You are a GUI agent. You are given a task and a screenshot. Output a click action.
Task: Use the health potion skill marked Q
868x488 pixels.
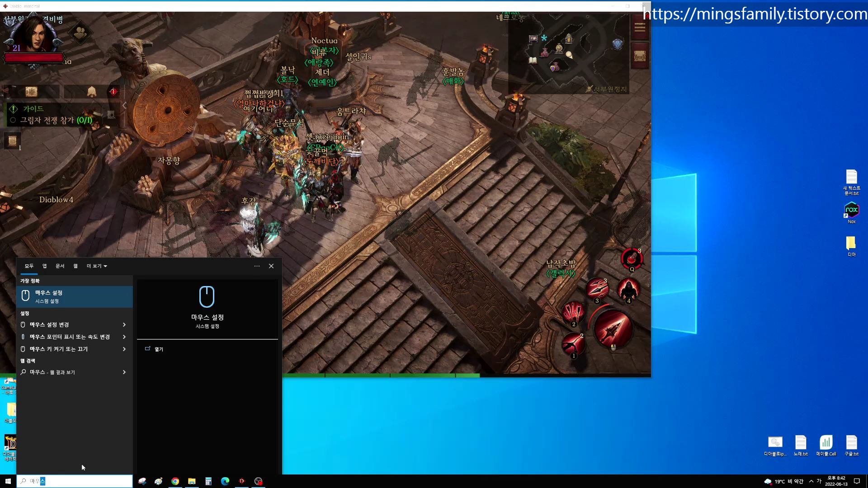(x=632, y=259)
